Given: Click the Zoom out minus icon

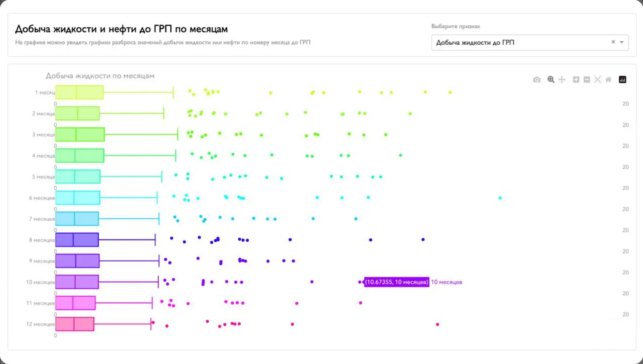Looking at the screenshot, I should 587,80.
